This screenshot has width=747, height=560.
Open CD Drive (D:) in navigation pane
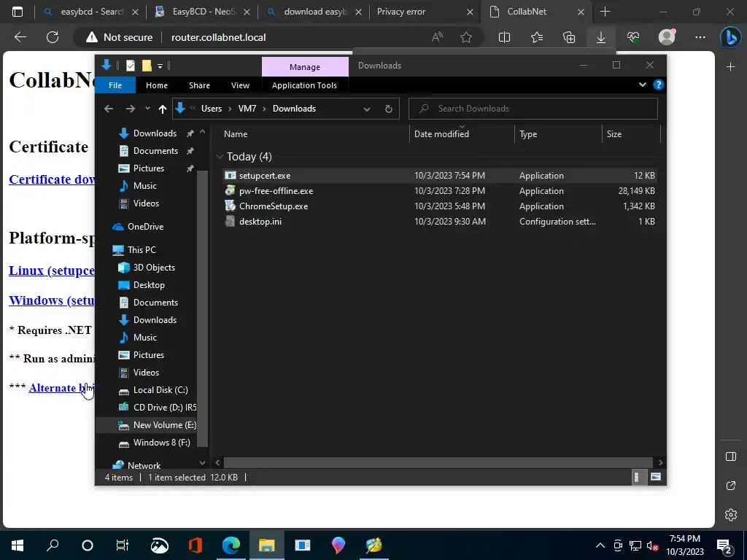coord(164,408)
